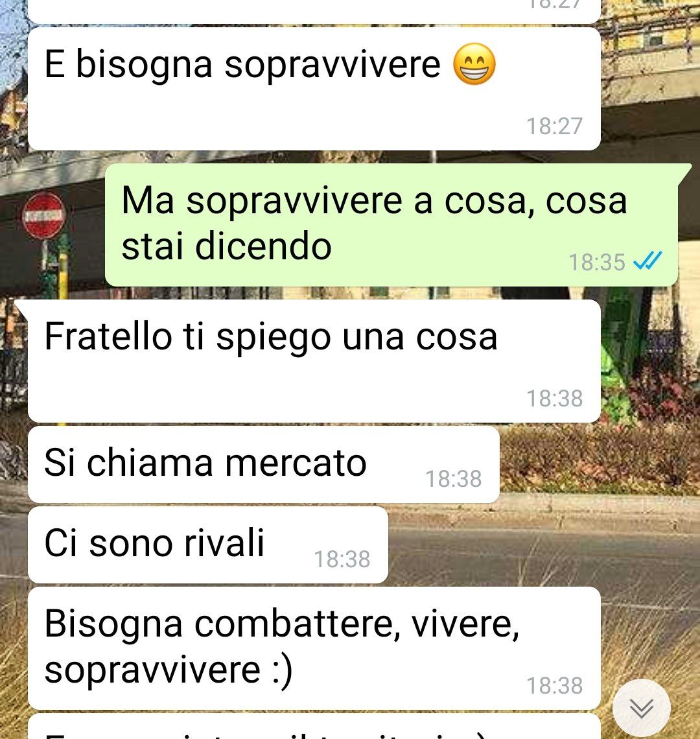Select the "E bisogna sopravvivere" message
700x739 pixels.
314,89
